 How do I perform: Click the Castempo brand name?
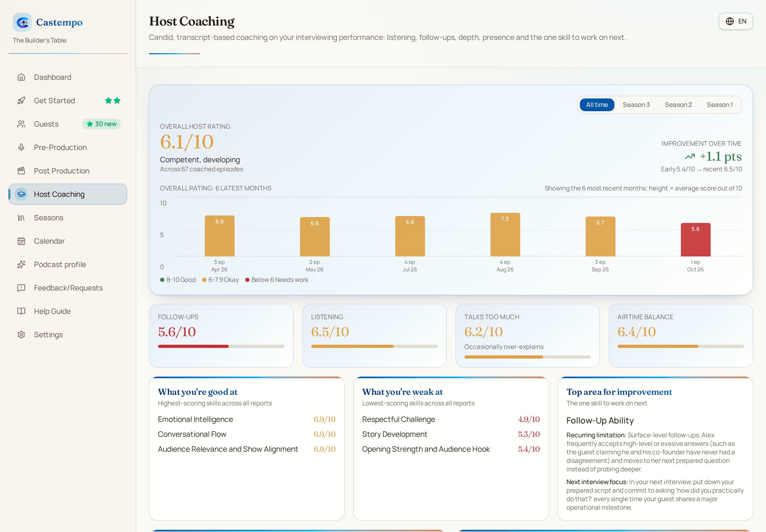pos(59,22)
